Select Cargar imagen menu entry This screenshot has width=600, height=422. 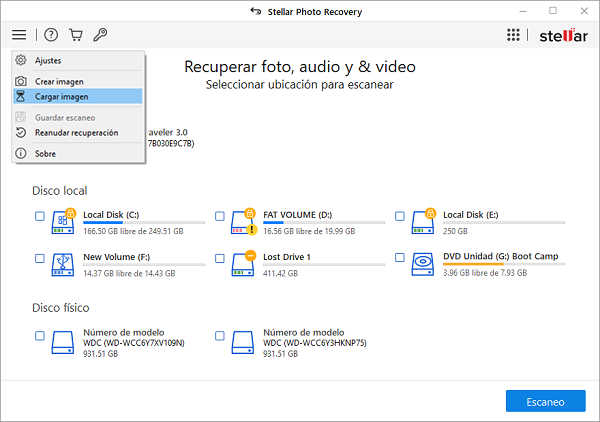78,96
